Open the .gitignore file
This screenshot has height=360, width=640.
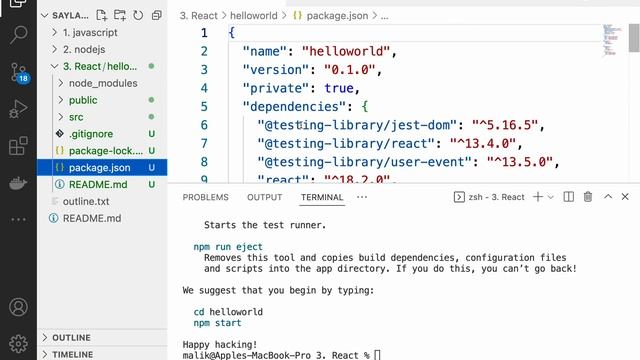click(102, 134)
